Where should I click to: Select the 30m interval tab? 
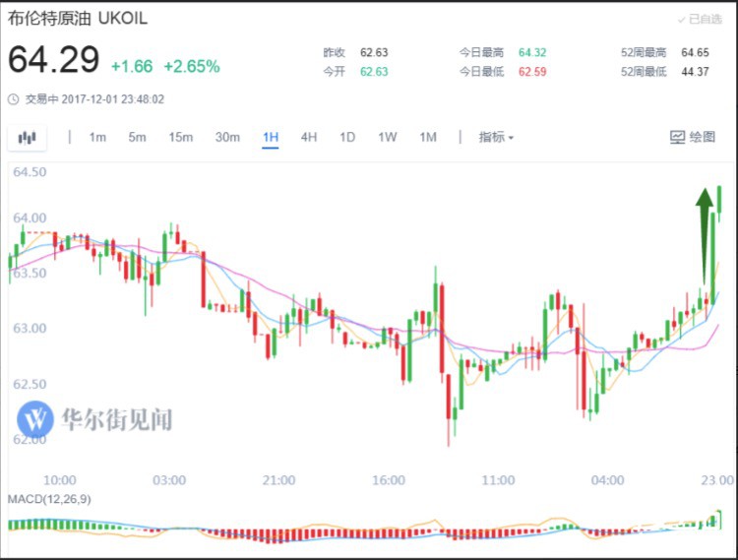[x=227, y=137]
